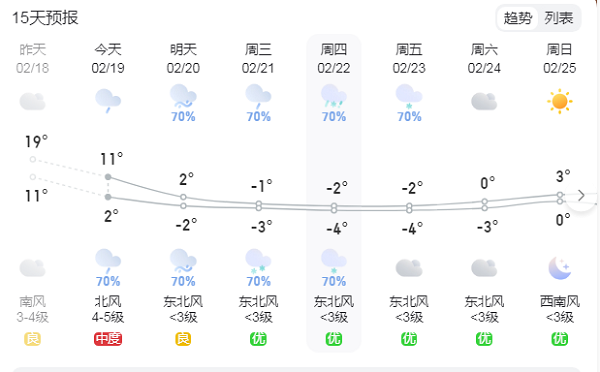Click the red 中度 air quality badge
The image size is (600, 372).
pyautogui.click(x=108, y=339)
